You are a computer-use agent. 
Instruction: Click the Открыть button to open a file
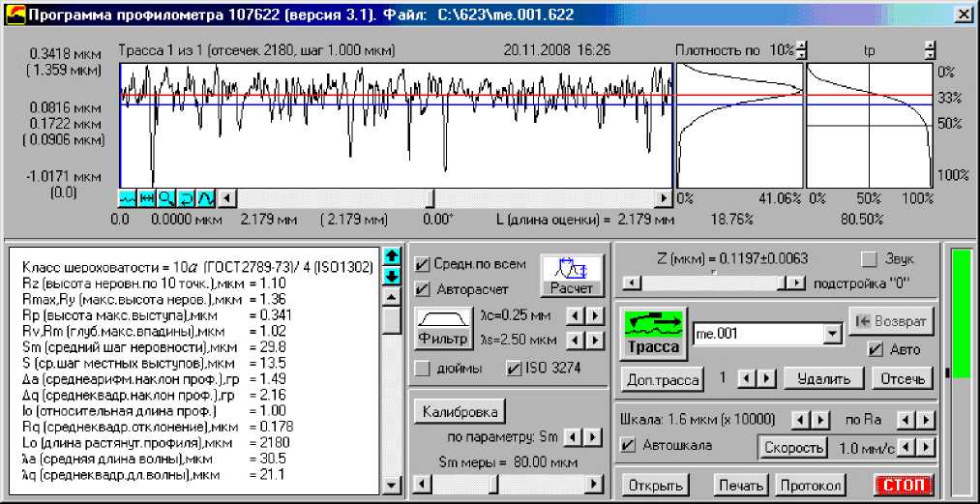pos(654,485)
